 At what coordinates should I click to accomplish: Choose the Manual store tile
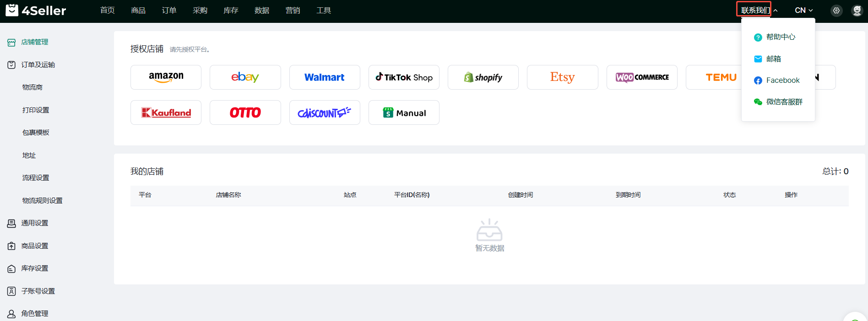pyautogui.click(x=404, y=112)
